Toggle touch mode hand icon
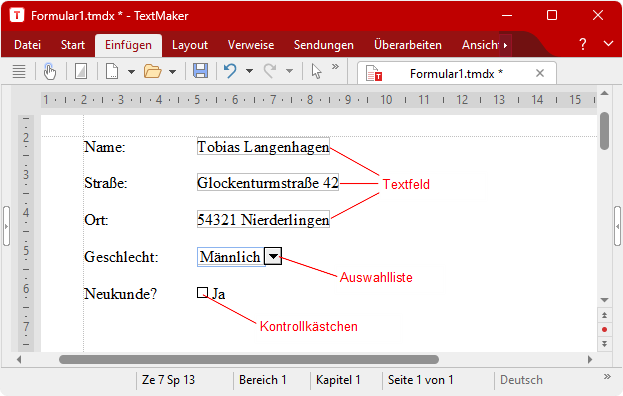This screenshot has height=396, width=623. [x=49, y=71]
